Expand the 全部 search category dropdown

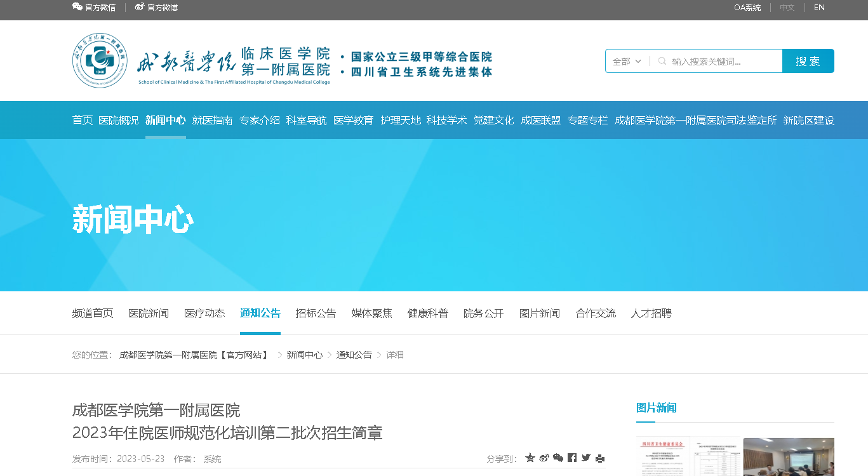point(627,62)
